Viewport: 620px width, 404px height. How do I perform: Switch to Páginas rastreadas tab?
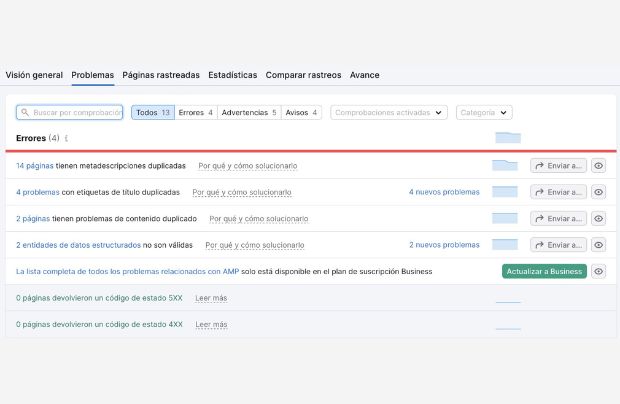coord(160,75)
